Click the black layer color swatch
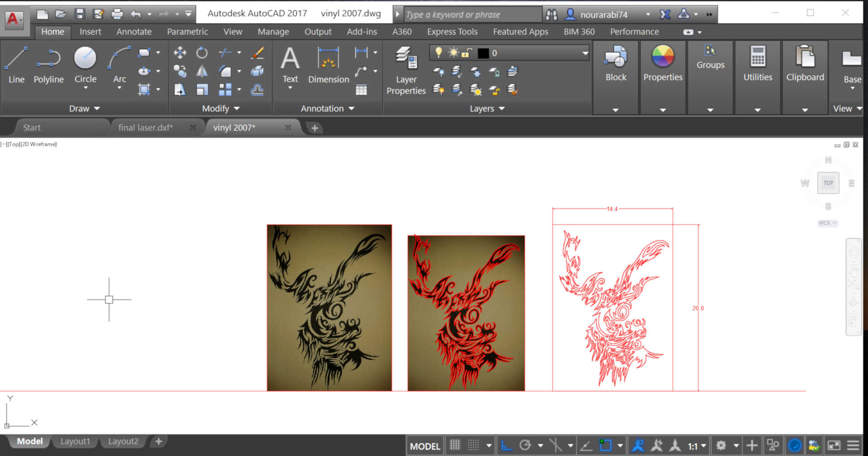 pos(483,53)
